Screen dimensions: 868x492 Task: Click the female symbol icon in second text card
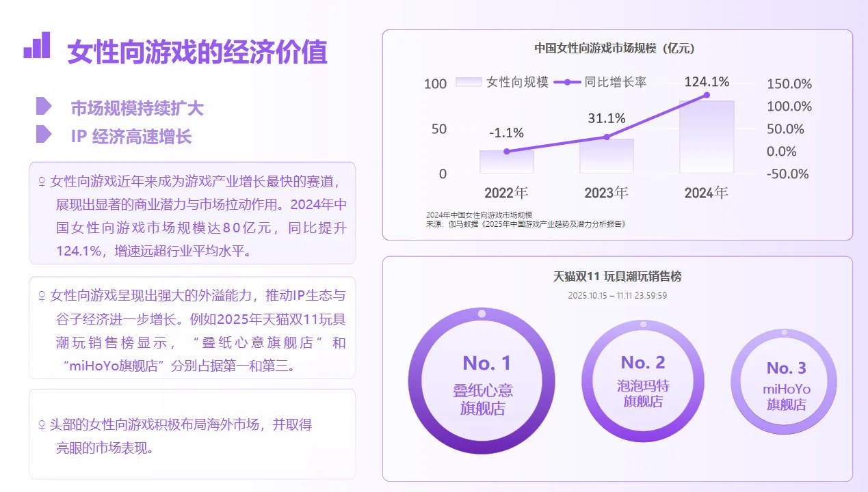point(42,296)
